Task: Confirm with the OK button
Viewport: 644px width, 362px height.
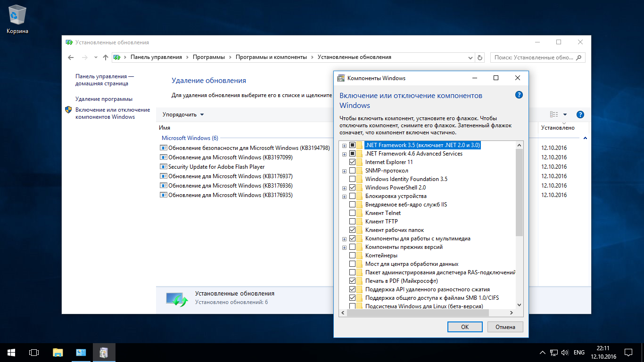Action: tap(465, 327)
